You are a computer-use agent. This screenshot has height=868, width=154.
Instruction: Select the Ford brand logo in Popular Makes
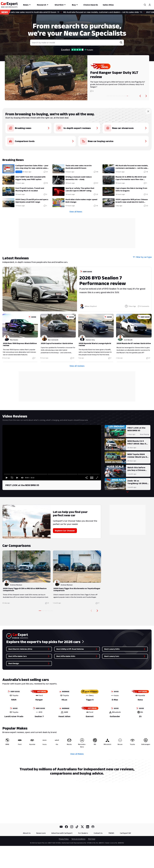19,740
